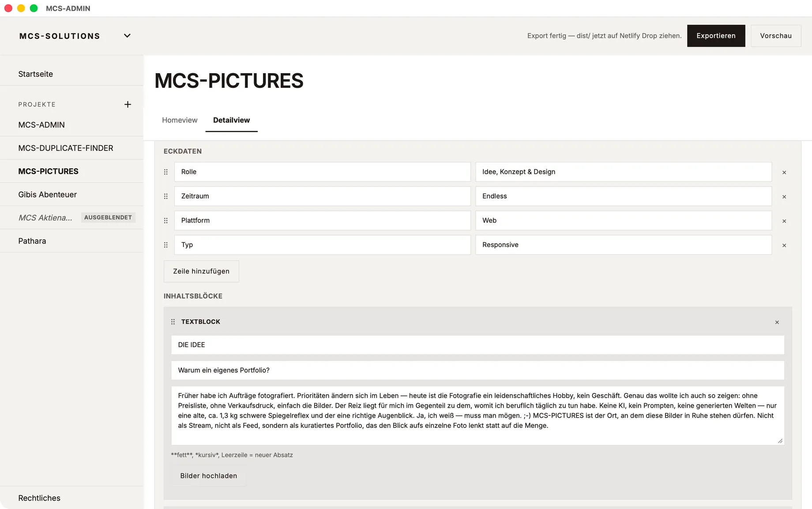Open the MCS-ADMIN project

71,125
